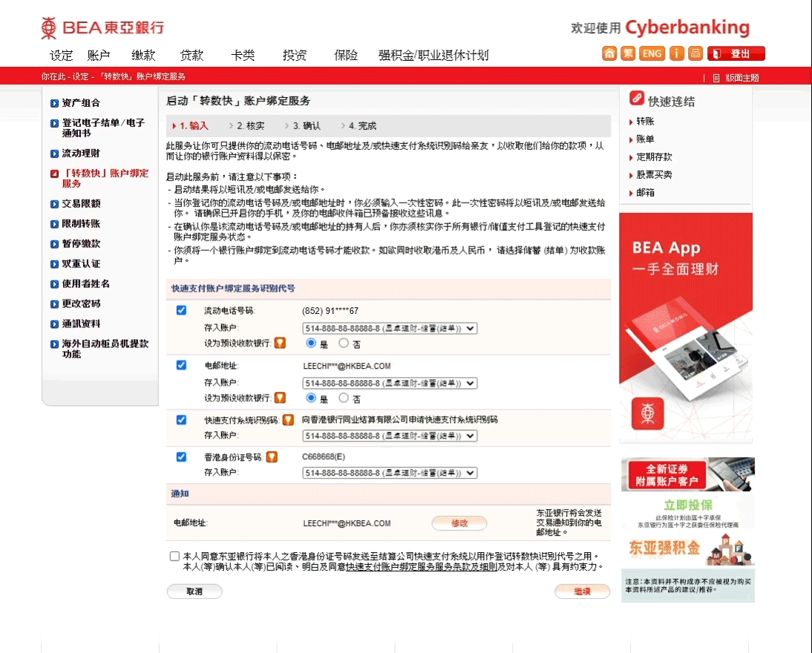The height and width of the screenshot is (653, 812).
Task: Click the square icon beside 使用者姓名
Action: tap(54, 284)
